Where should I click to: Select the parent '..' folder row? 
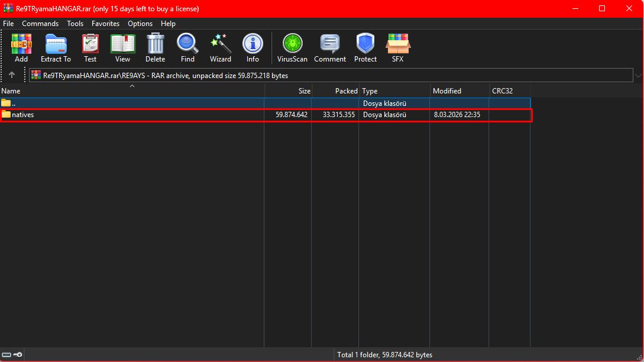click(266, 103)
